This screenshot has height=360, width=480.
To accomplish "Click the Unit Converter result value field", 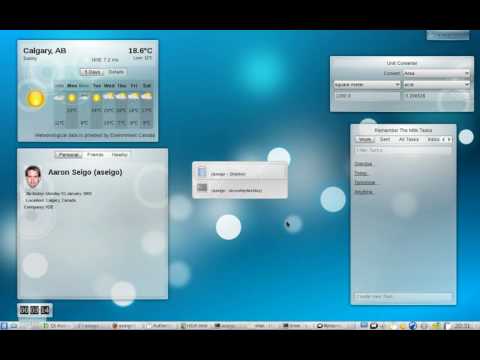I will (436, 96).
